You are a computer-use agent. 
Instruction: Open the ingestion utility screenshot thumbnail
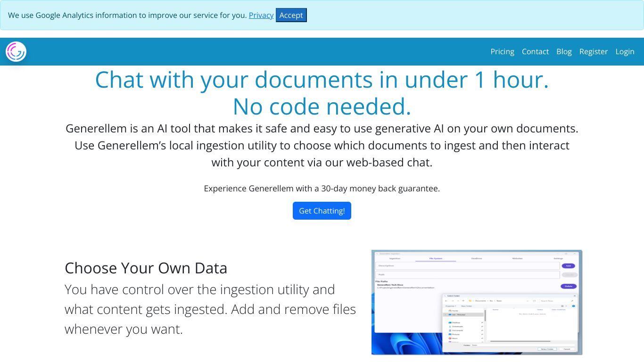pos(477,302)
